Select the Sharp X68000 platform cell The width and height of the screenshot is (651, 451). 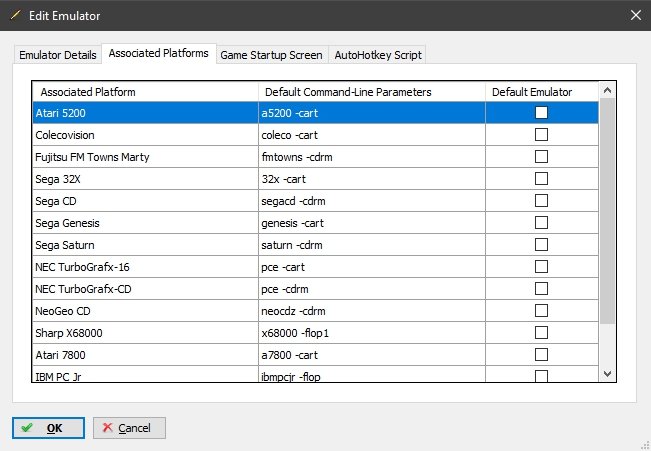point(145,333)
